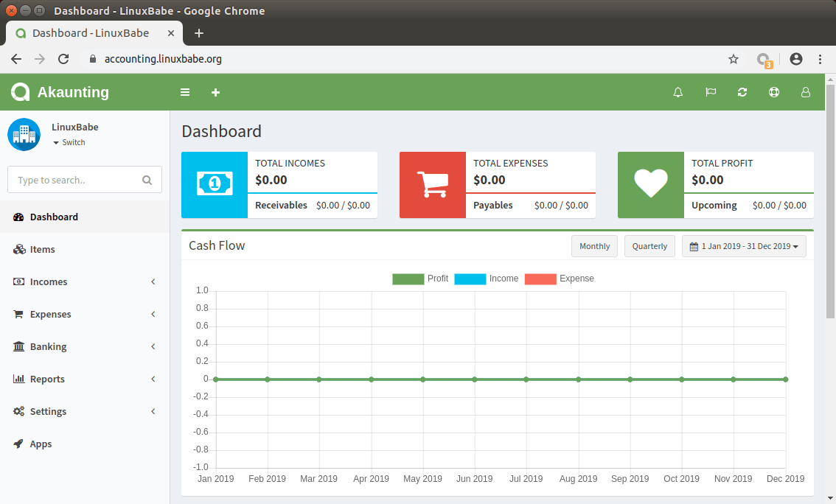The width and height of the screenshot is (836, 504).
Task: Toggle Expense series in chart legend
Action: pyautogui.click(x=559, y=279)
